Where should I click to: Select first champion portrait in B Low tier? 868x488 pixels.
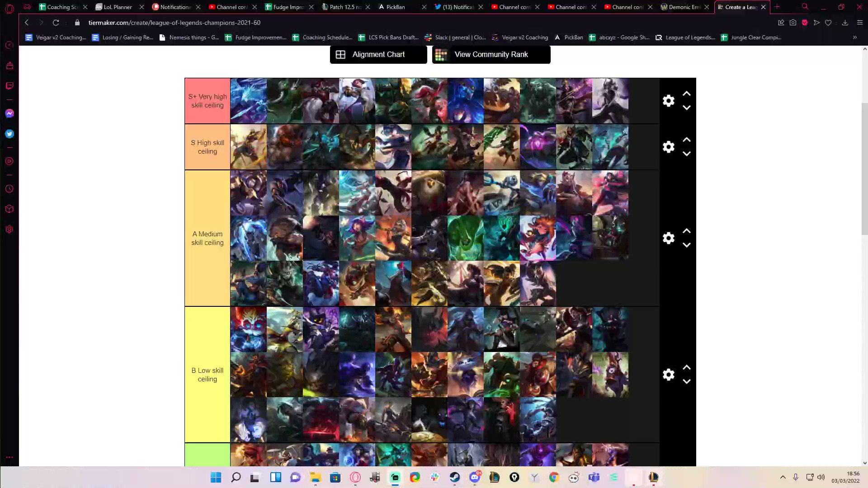tap(249, 329)
